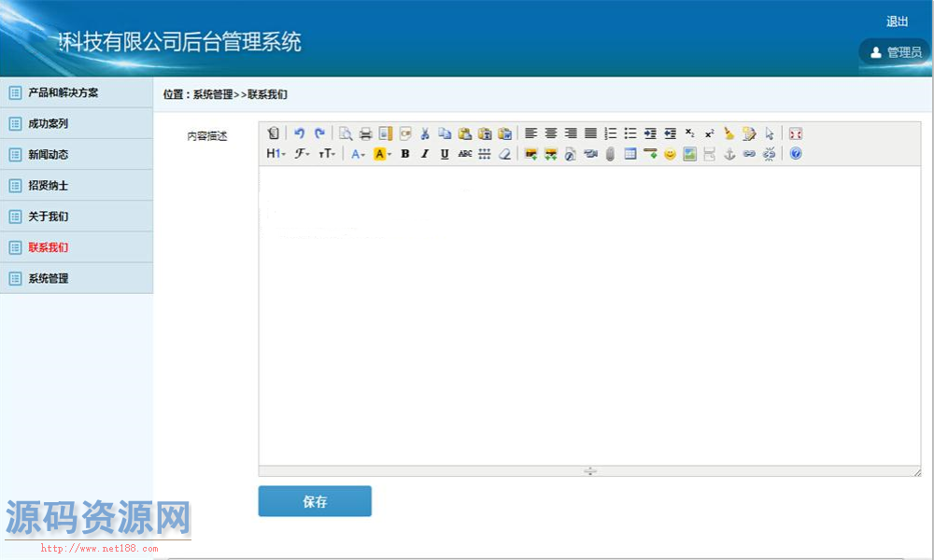Click the broom clear HTML icon

tap(729, 133)
